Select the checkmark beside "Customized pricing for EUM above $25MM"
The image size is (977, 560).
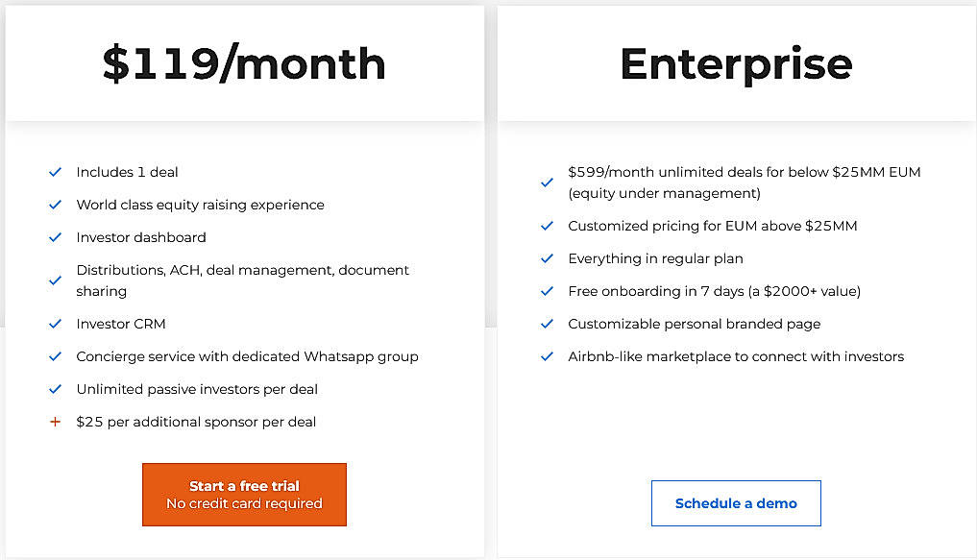point(548,226)
